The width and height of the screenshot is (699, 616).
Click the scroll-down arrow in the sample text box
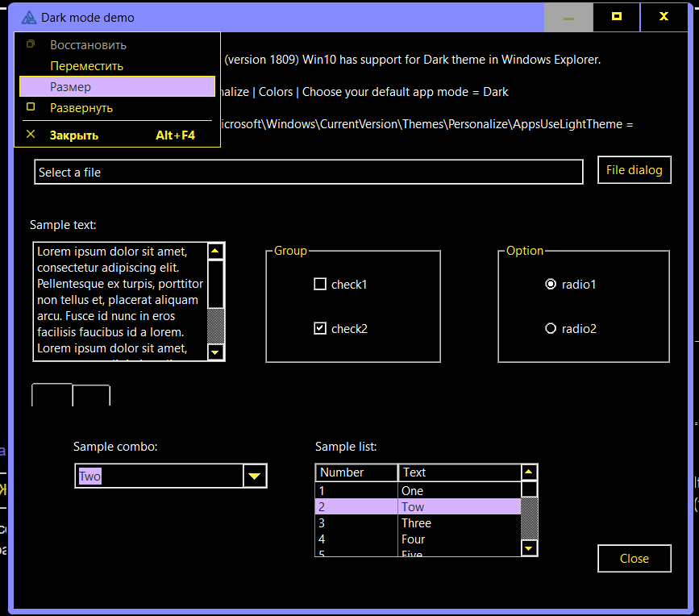[x=215, y=352]
